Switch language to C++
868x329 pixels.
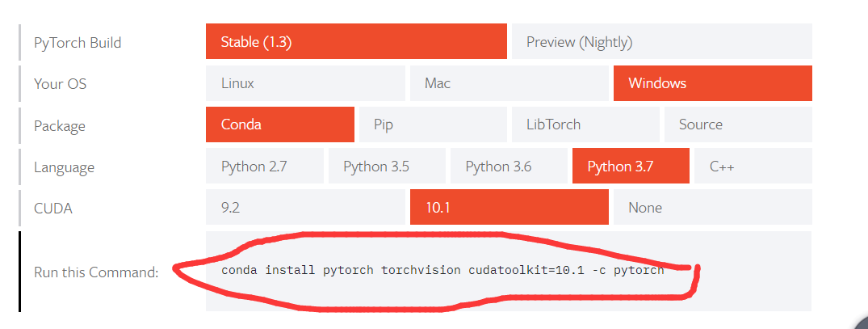(x=753, y=166)
